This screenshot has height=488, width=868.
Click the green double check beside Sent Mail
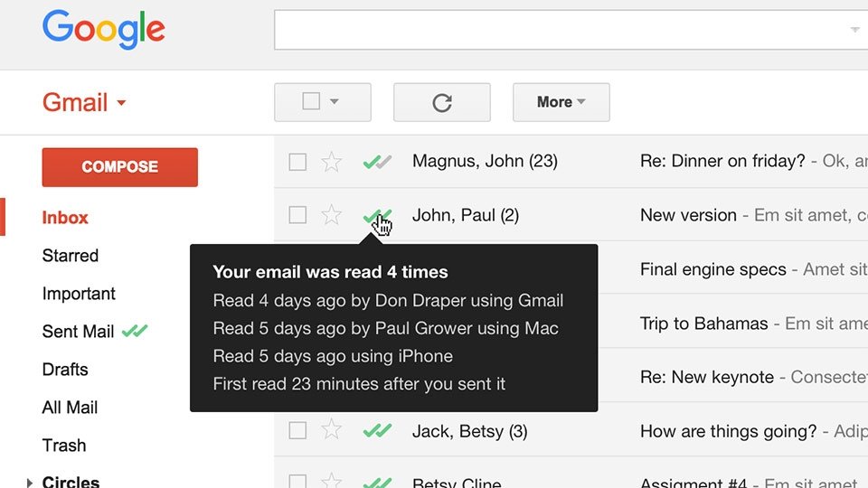pyautogui.click(x=135, y=331)
